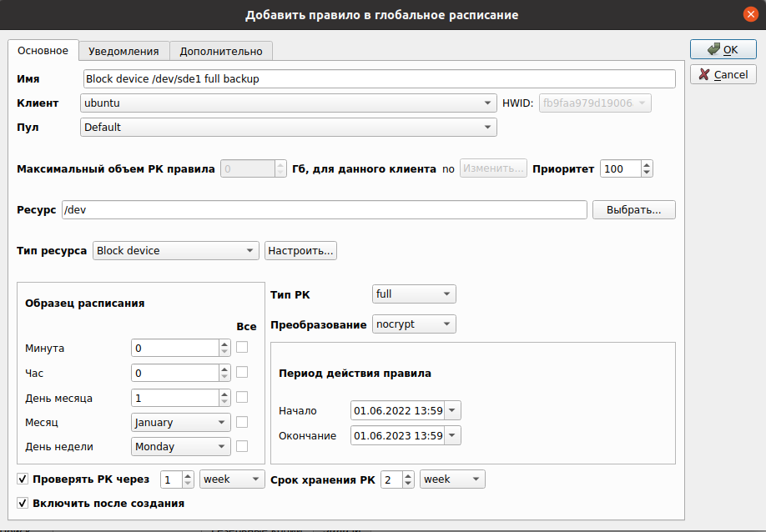Uncheck Проверять РК через checkbox
This screenshot has width=766, height=532.
tap(23, 479)
